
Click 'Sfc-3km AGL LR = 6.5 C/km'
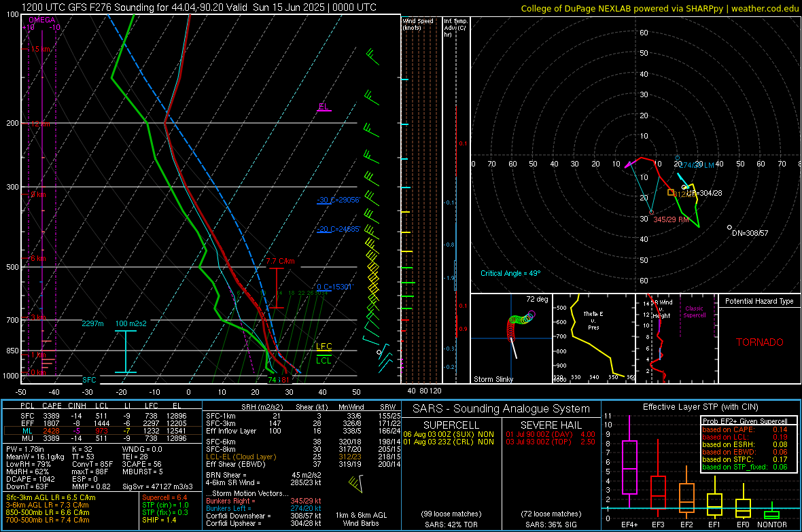[x=51, y=497]
